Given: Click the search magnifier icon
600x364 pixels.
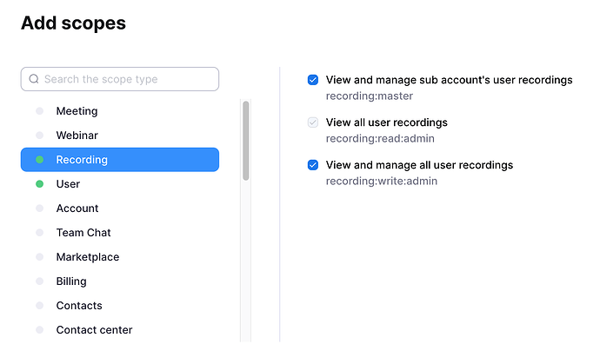Looking at the screenshot, I should 34,79.
